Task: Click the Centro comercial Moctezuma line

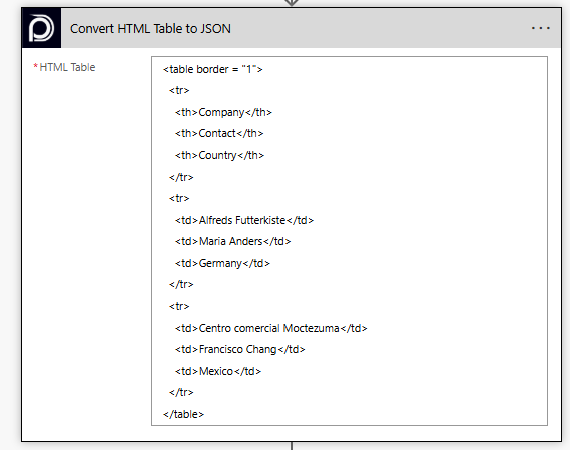Action: pos(271,328)
